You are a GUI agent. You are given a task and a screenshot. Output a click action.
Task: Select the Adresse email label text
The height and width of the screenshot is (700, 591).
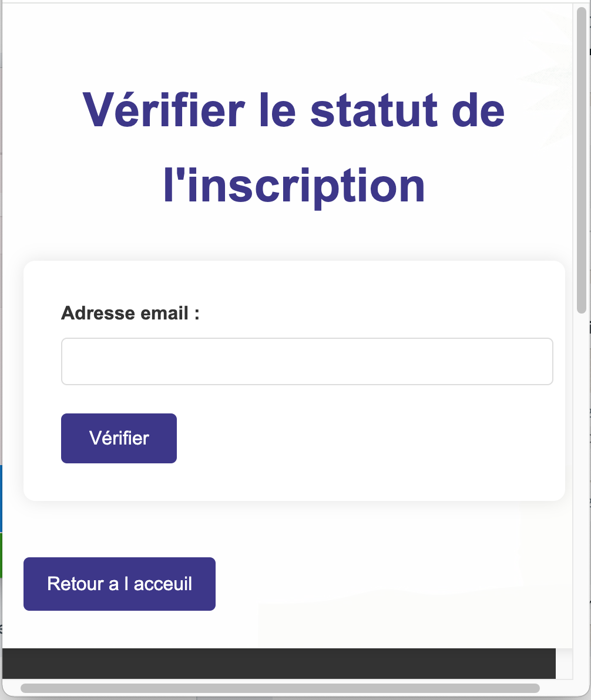[x=130, y=313]
